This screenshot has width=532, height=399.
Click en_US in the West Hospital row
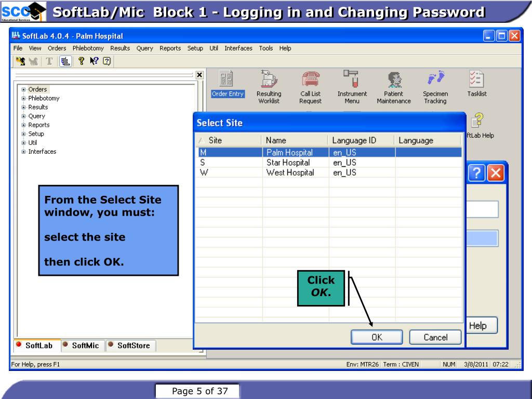coord(344,172)
